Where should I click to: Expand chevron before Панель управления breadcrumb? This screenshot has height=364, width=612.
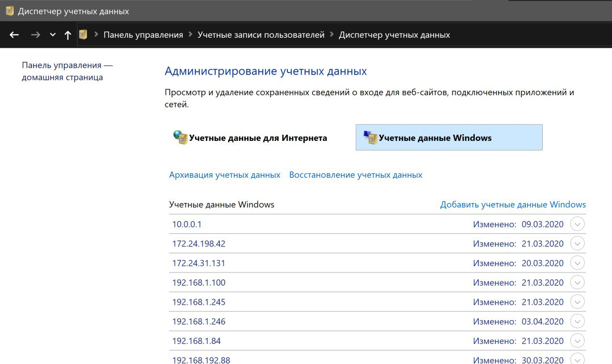pos(96,34)
